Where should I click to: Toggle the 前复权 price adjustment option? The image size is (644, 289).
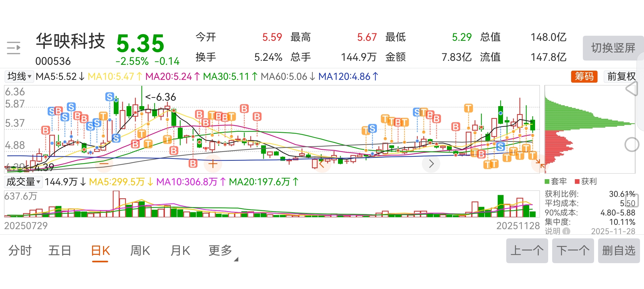pos(621,77)
